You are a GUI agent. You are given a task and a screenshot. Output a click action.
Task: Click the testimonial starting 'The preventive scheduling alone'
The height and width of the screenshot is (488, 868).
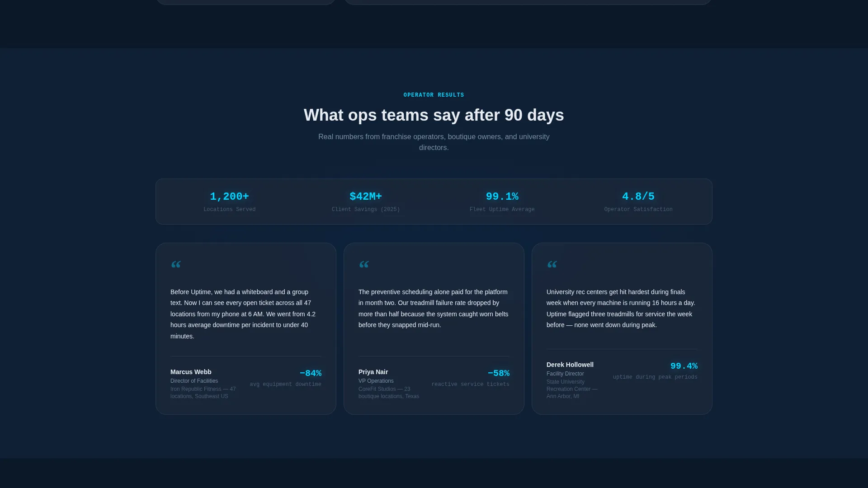click(434, 309)
